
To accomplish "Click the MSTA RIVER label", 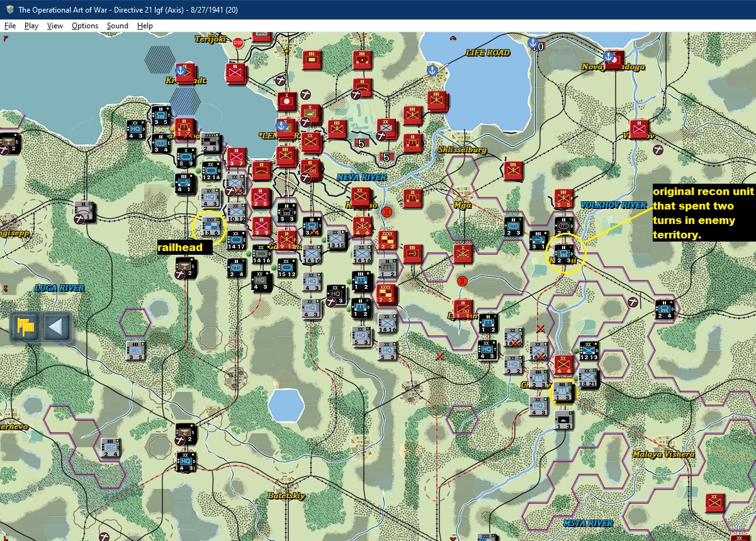I will (x=588, y=523).
